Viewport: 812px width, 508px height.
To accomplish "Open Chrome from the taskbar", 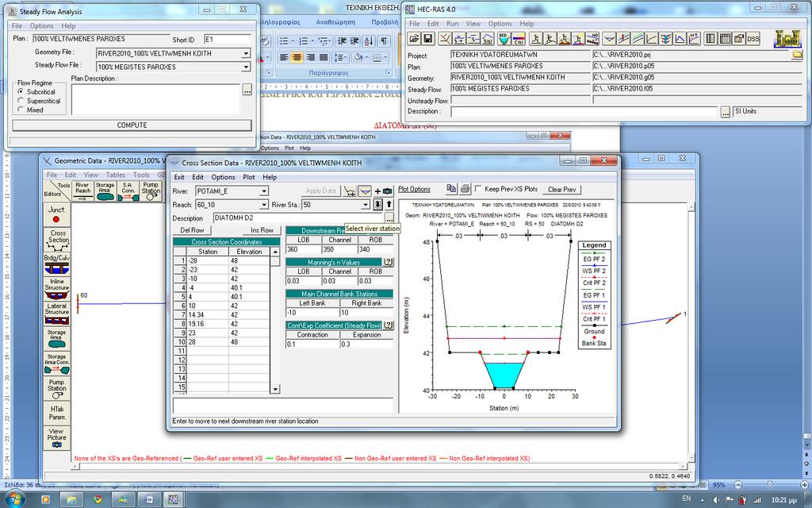I will (x=98, y=500).
